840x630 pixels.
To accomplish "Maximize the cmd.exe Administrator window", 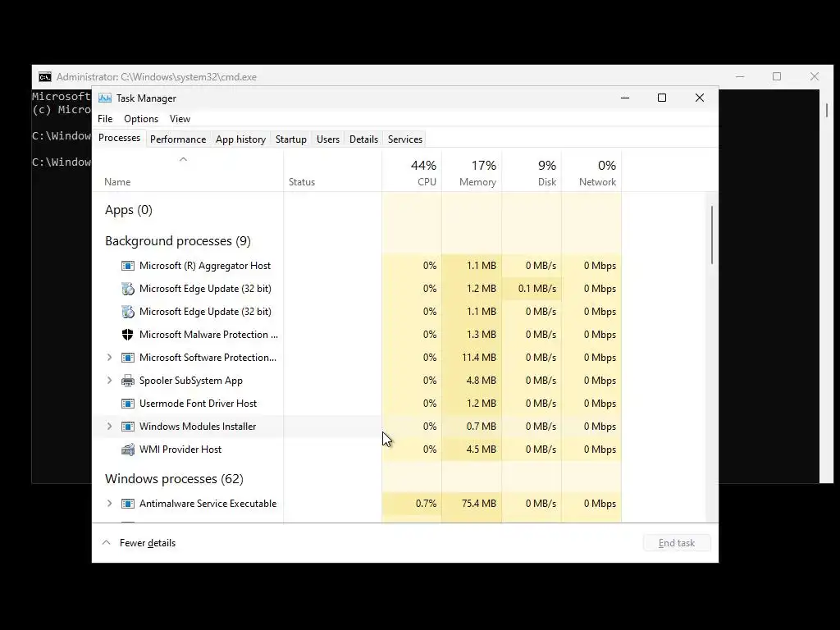I will click(777, 76).
